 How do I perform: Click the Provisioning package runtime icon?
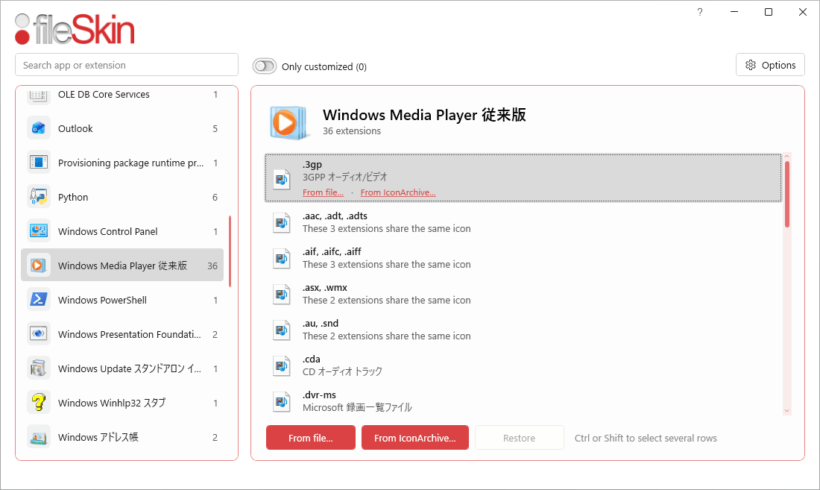[x=38, y=163]
